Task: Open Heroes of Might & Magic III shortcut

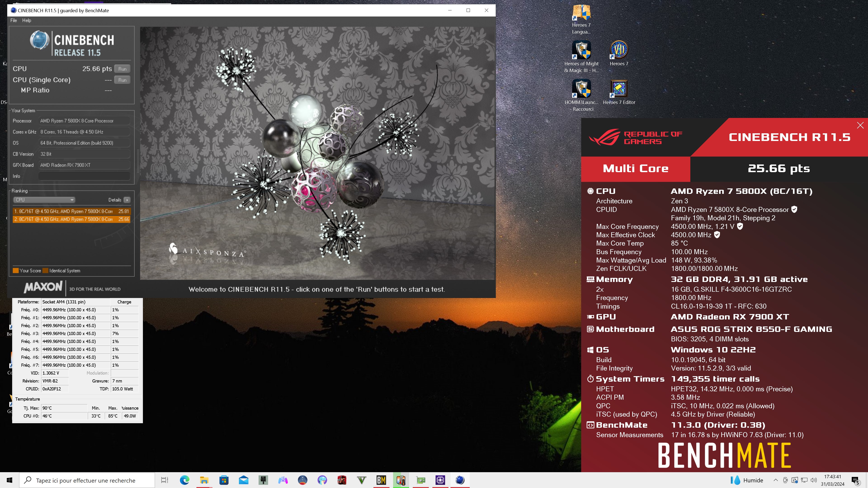Action: tap(581, 57)
